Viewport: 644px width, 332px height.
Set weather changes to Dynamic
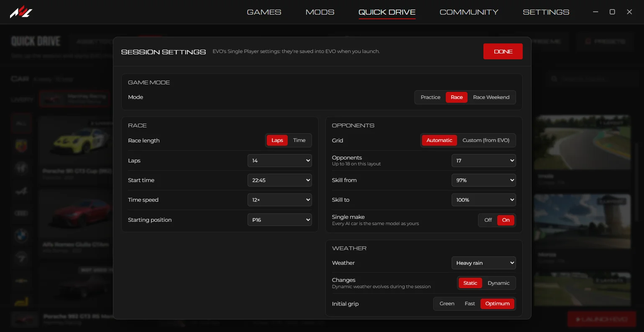[498, 283]
